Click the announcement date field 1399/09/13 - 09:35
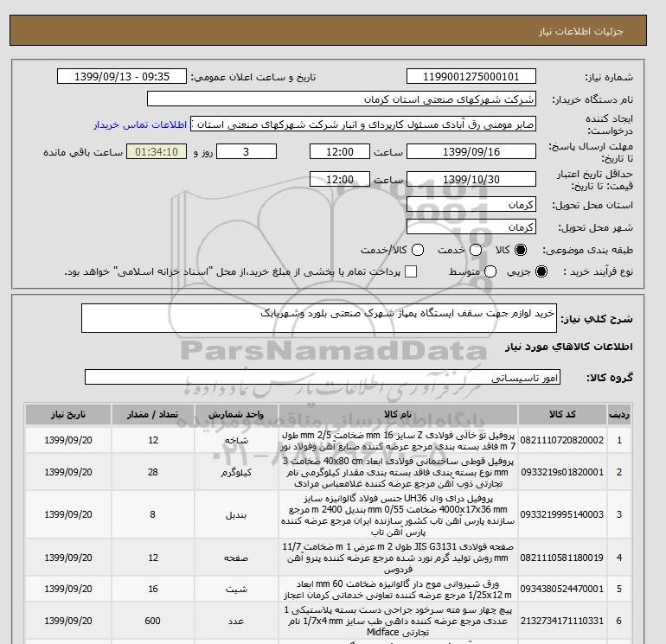The height and width of the screenshot is (644, 666). (x=121, y=77)
